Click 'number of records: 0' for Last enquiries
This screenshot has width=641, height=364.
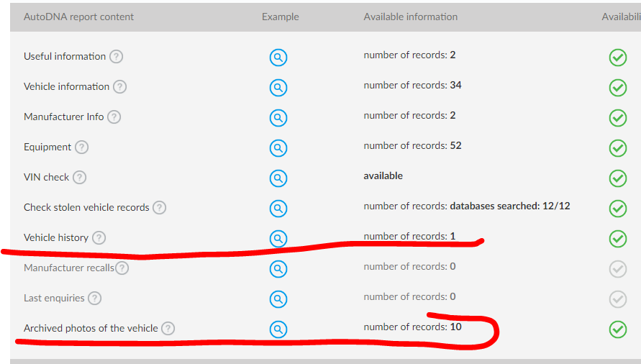click(x=409, y=296)
